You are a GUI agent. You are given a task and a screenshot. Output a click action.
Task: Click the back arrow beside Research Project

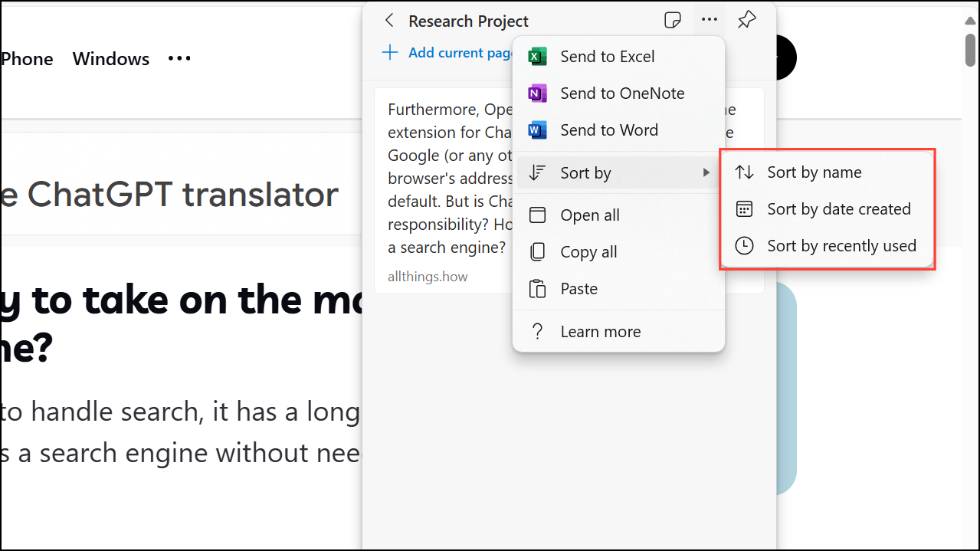(389, 21)
